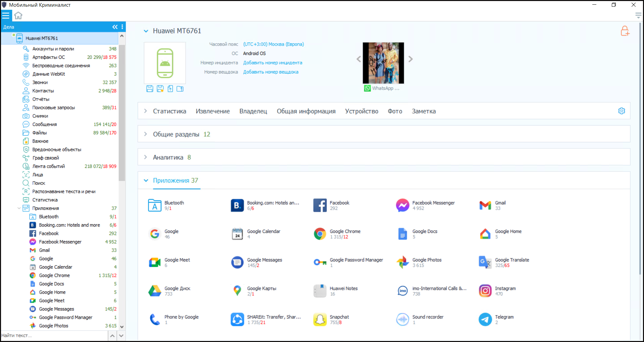Select Распознавание текста и речи in tree
Image resolution: width=644 pixels, height=342 pixels.
coord(69,192)
